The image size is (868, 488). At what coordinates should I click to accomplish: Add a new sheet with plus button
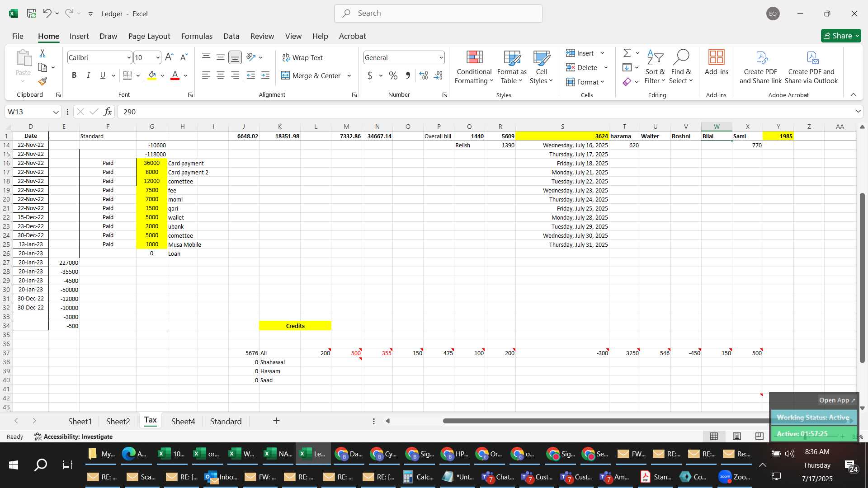pyautogui.click(x=276, y=421)
